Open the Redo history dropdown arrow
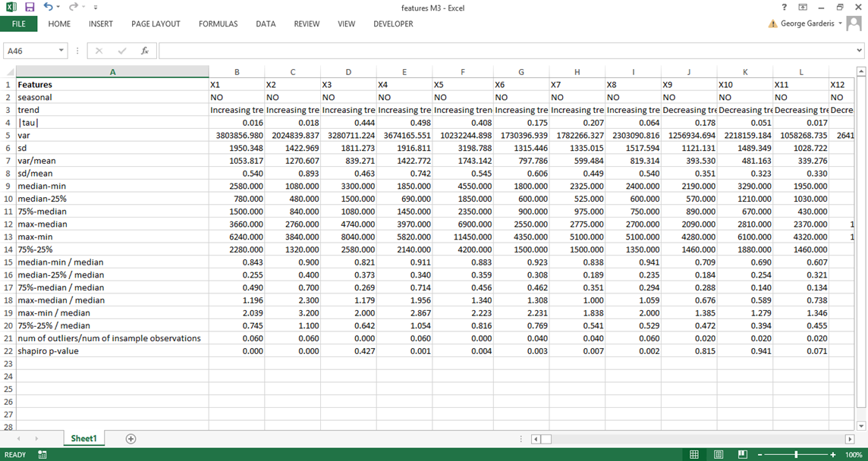Viewport: 868px width, 461px height. 83,7
